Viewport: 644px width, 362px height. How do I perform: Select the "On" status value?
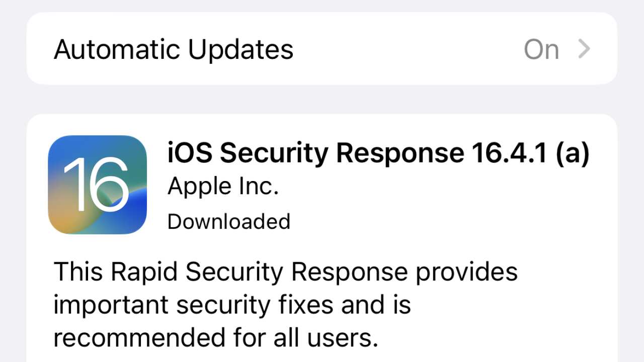point(541,50)
